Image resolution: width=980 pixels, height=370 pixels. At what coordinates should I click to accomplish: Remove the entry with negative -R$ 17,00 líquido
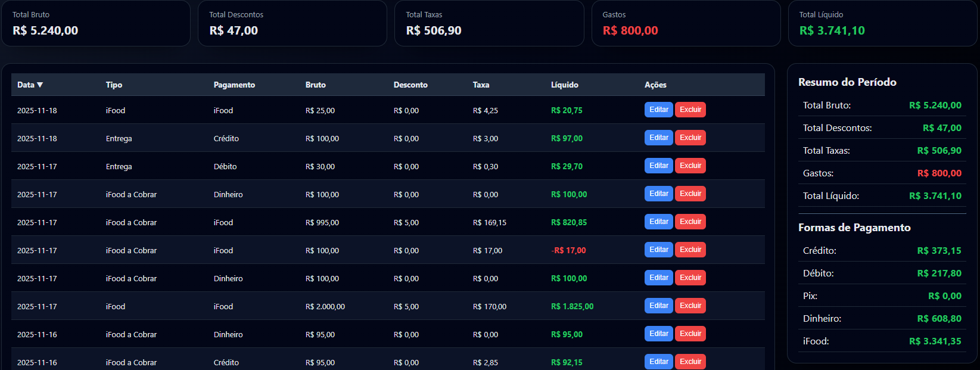(690, 250)
